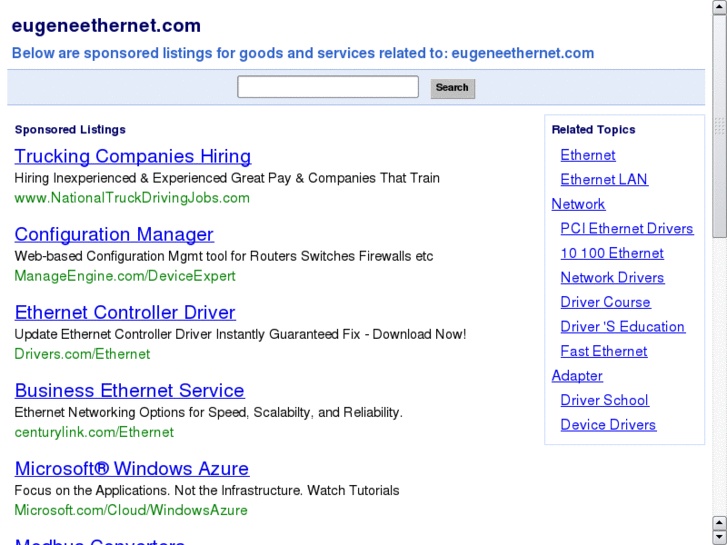Click 'Update Ethernet Controller Driver Instantly' description
Image resolution: width=727 pixels, height=545 pixels.
coord(240,334)
